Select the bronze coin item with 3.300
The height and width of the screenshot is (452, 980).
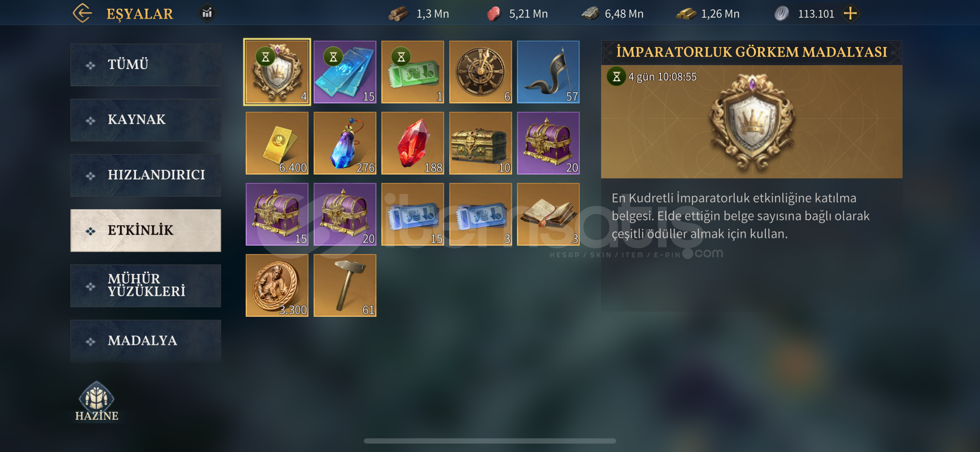277,285
